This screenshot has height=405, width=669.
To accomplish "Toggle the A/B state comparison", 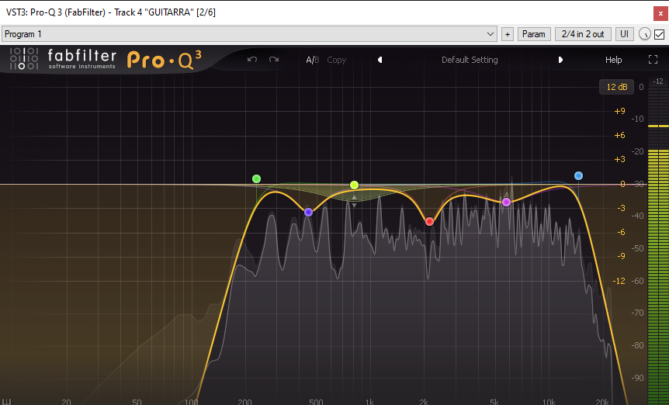I will pos(312,60).
